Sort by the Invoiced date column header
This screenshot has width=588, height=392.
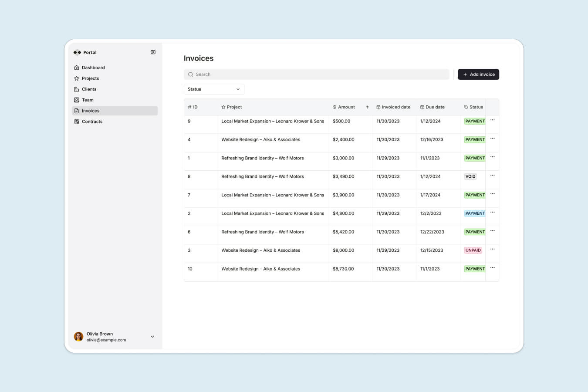393,107
